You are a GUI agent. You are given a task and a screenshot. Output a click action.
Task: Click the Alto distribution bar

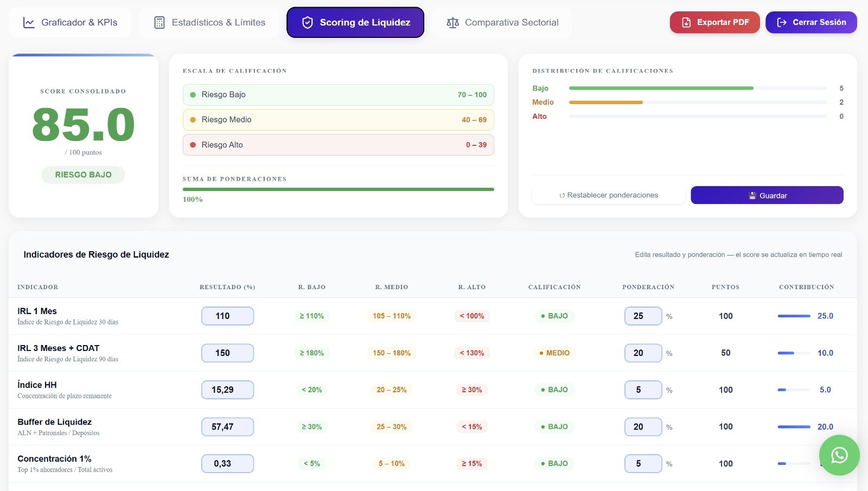click(698, 116)
